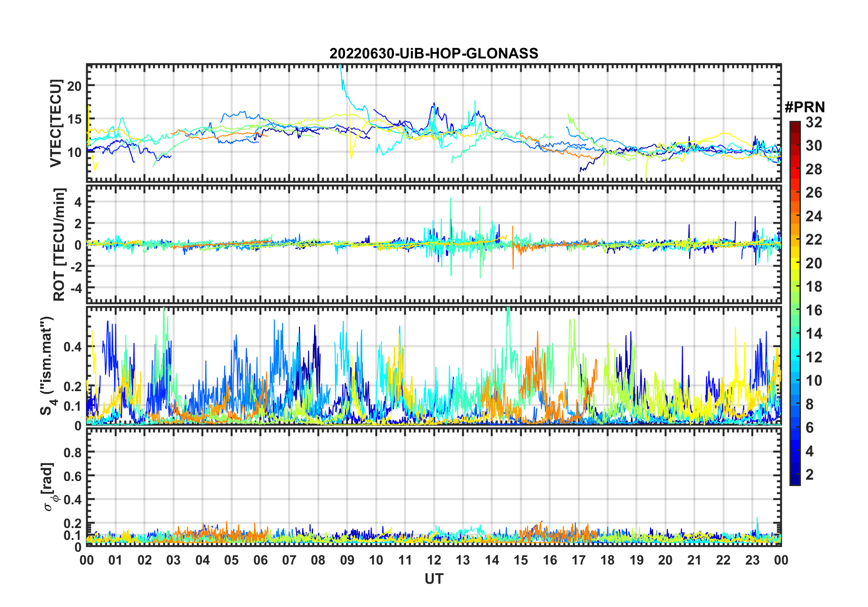Click x-axis hour tick 09
Viewport: 868px width, 607px height.
(x=347, y=560)
